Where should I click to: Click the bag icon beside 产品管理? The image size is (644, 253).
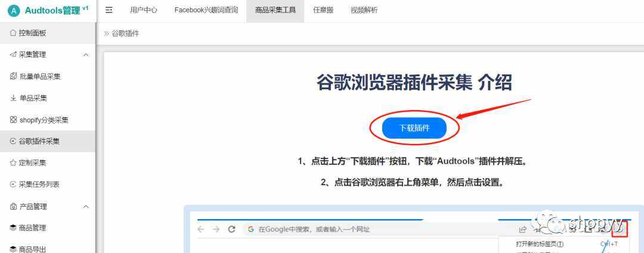pos(13,207)
